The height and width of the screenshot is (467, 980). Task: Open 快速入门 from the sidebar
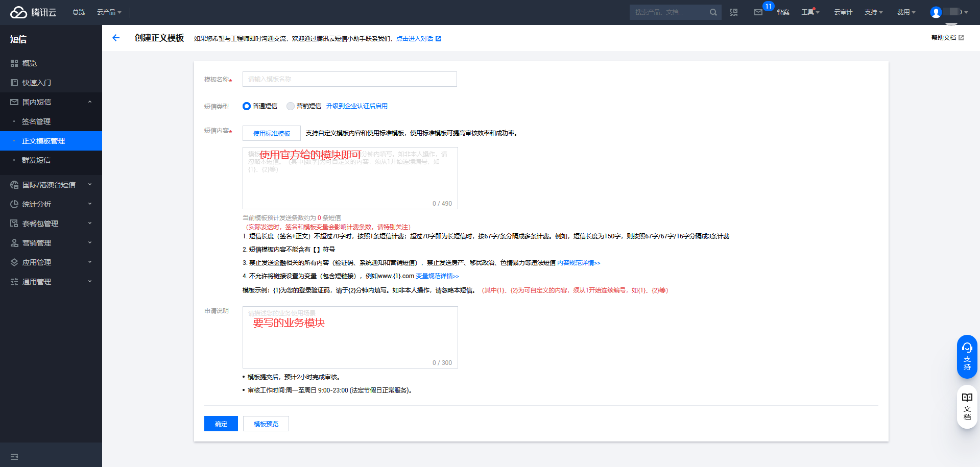(x=36, y=82)
